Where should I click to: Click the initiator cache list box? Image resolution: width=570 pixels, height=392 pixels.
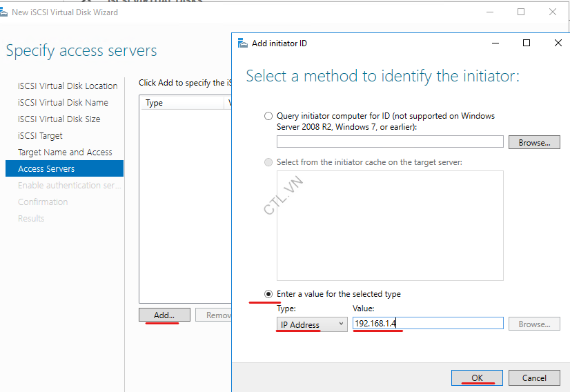point(390,226)
